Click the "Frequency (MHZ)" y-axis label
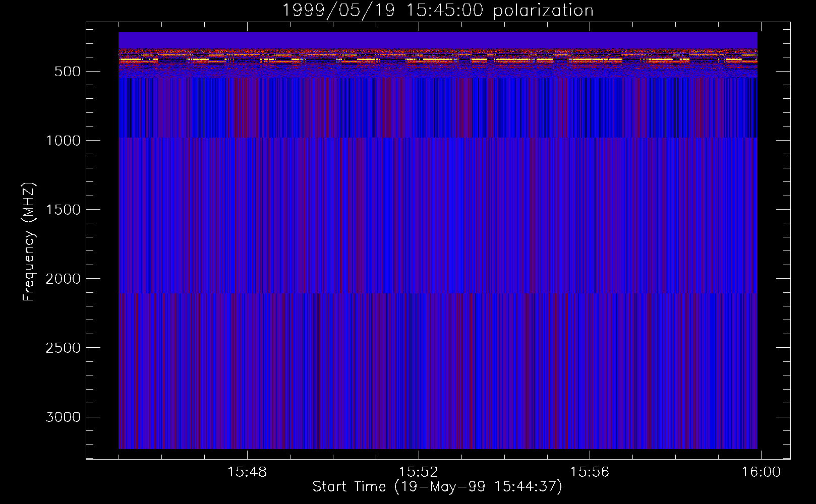This screenshot has width=816, height=504. click(x=29, y=242)
